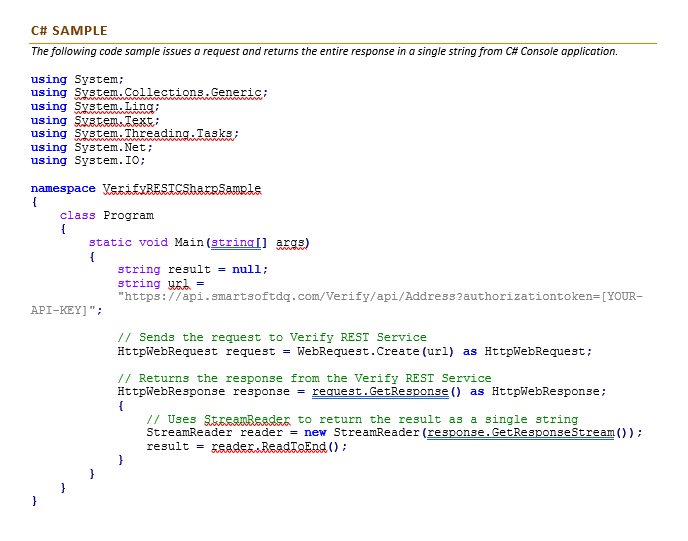
Task: Click the 'namespace' keyword
Action: (63, 189)
